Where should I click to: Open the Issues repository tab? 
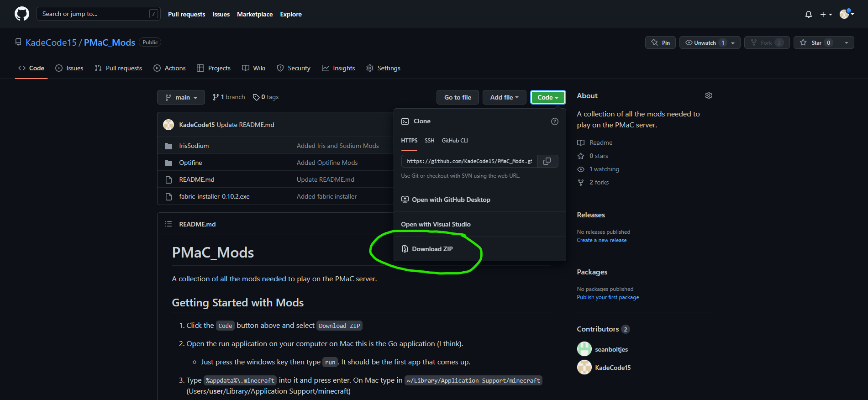coord(69,68)
